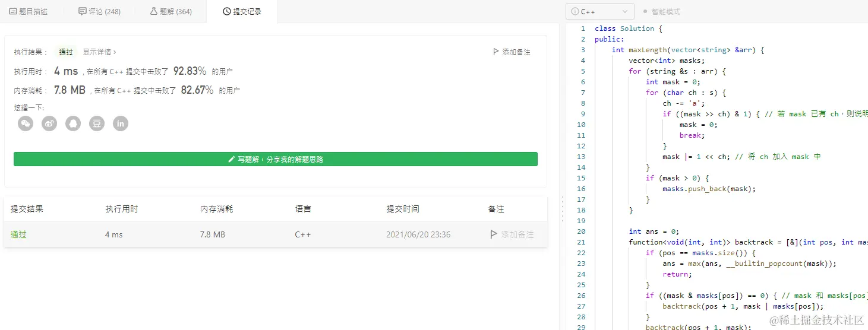Click the 语言 column header
Screen dimensions: 868x330
click(x=303, y=209)
